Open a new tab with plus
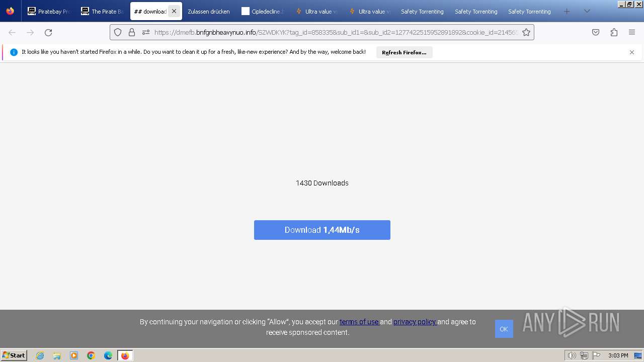The width and height of the screenshot is (644, 362). pos(567,11)
